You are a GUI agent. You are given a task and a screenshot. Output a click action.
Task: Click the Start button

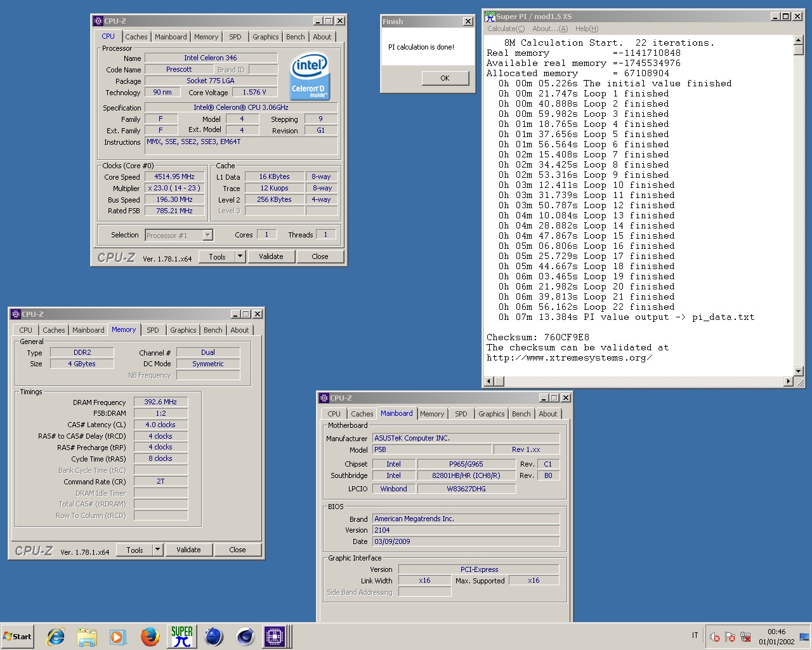18,636
